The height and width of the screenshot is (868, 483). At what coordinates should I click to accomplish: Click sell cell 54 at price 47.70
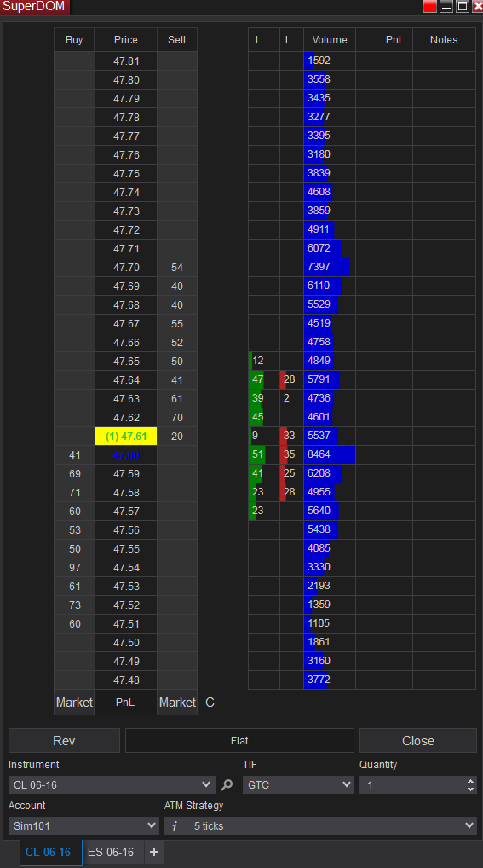click(x=177, y=268)
